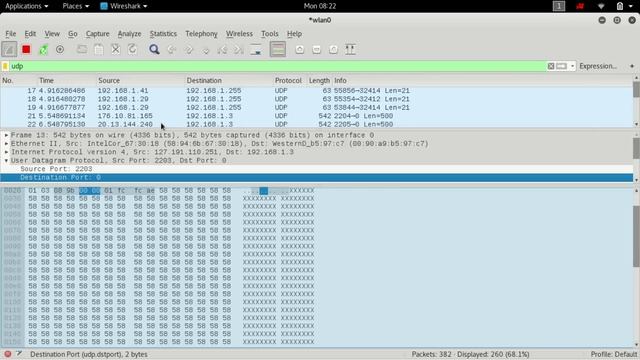This screenshot has width=640, height=360.
Task: Sort by the Length column header
Action: click(x=319, y=80)
